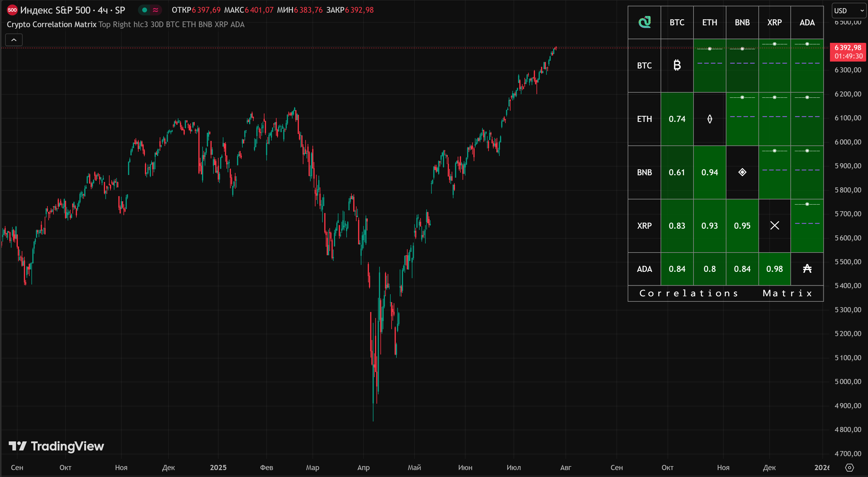Screen dimensions: 868x477
Task: Click the BNB diamond icon in matrix
Action: click(742, 172)
